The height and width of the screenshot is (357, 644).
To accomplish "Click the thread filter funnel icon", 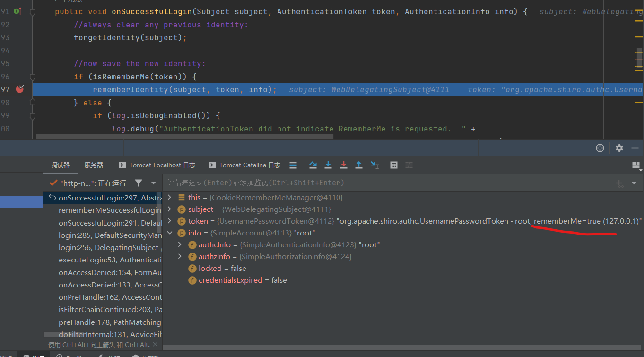I will coord(139,183).
